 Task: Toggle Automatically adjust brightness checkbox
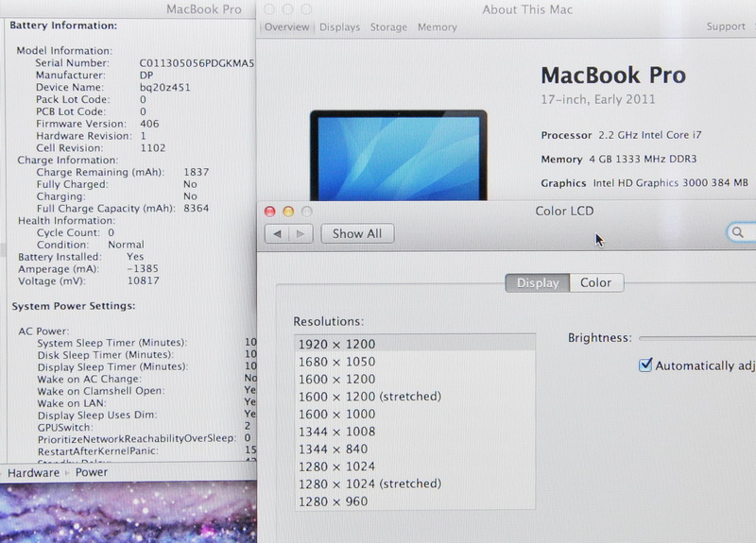645,365
